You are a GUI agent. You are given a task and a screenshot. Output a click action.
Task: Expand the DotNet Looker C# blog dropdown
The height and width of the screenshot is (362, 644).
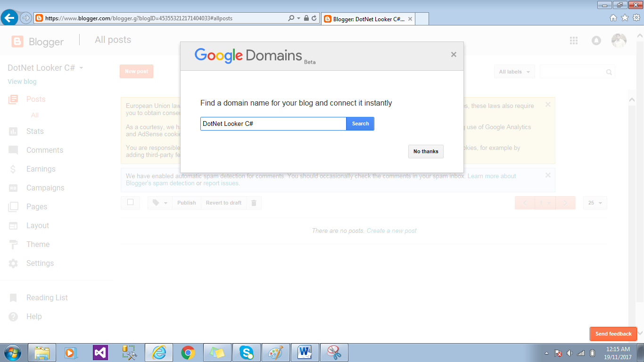81,68
